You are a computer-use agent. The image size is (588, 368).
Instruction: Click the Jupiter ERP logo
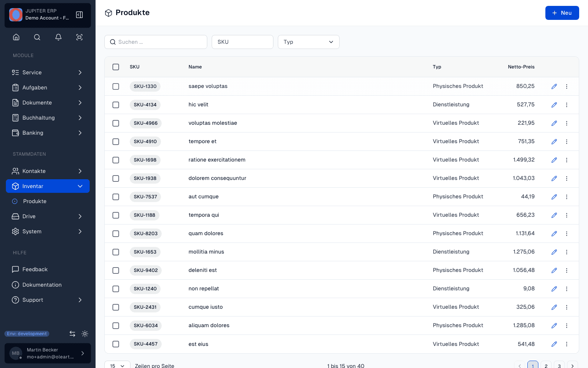pos(16,15)
